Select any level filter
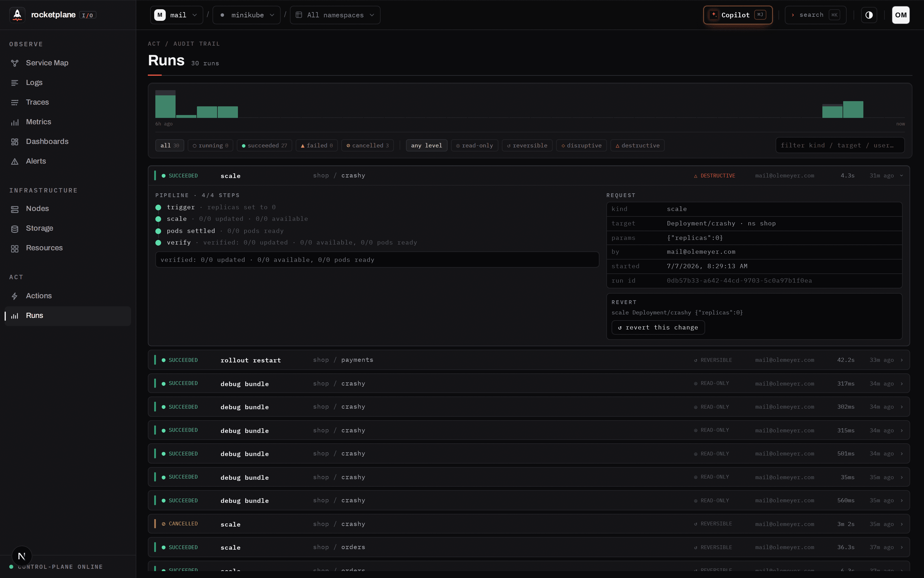Image resolution: width=924 pixels, height=578 pixels. (426, 146)
